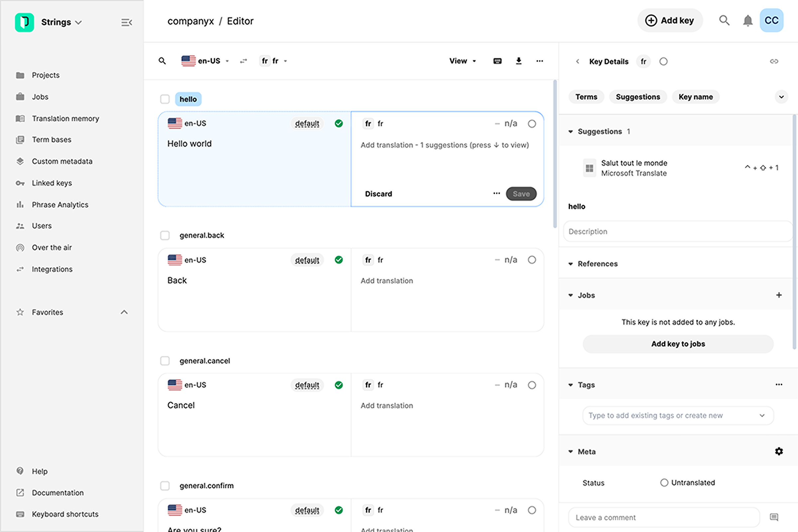Click the download icon in editor toolbar
This screenshot has width=798, height=532.
(518, 61)
